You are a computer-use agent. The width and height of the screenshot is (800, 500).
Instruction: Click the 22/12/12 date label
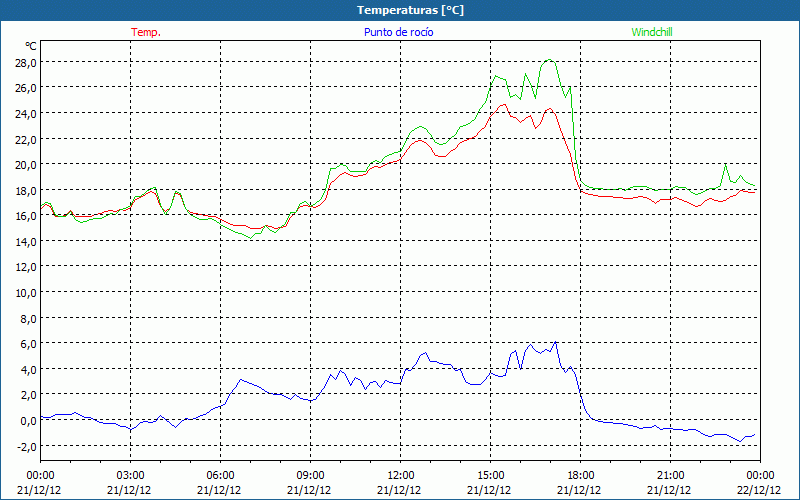tap(760, 490)
